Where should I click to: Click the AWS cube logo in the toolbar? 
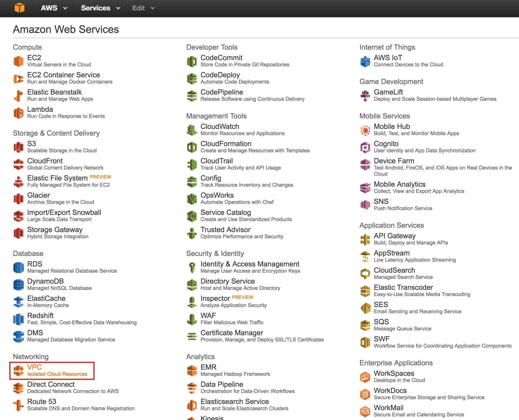(x=20, y=8)
